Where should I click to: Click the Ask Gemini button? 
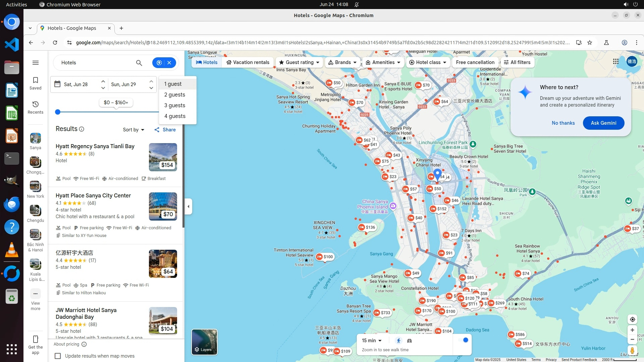click(x=603, y=123)
